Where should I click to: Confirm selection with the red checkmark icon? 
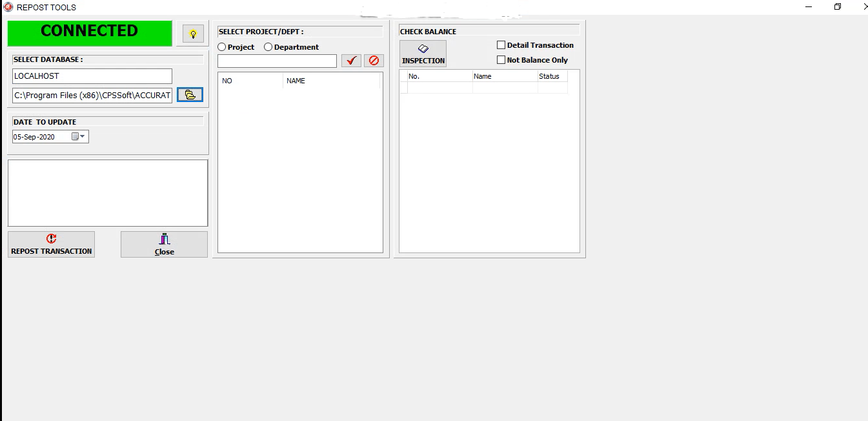coord(351,61)
